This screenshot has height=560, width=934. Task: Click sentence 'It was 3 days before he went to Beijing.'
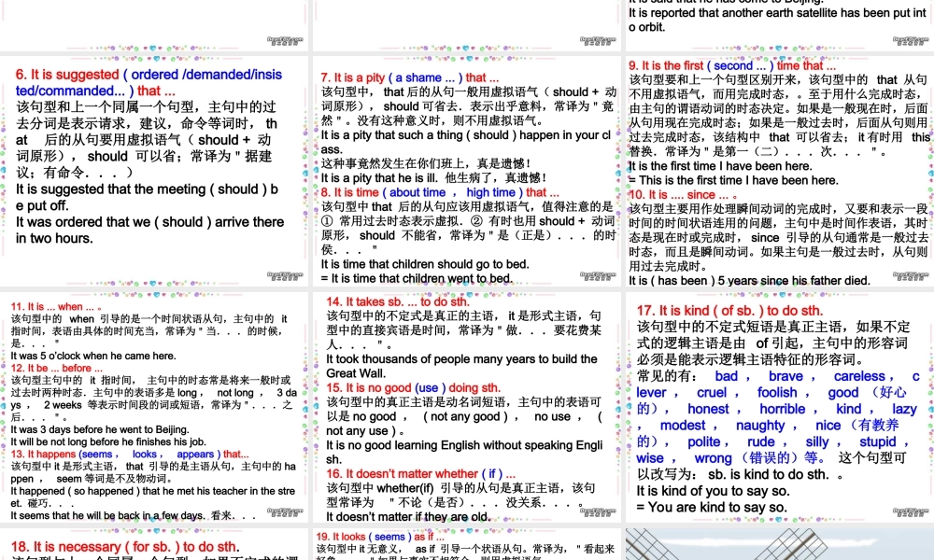[x=100, y=429]
